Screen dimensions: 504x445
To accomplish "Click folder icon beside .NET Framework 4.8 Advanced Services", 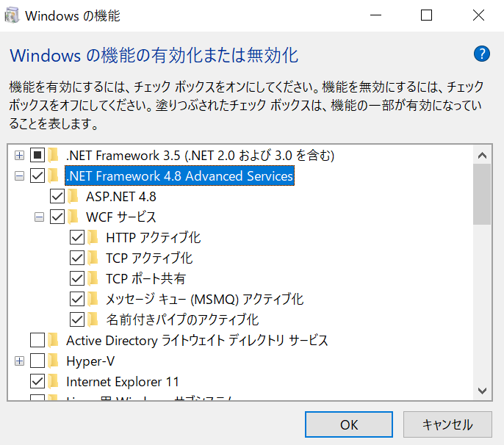I will pos(53,176).
